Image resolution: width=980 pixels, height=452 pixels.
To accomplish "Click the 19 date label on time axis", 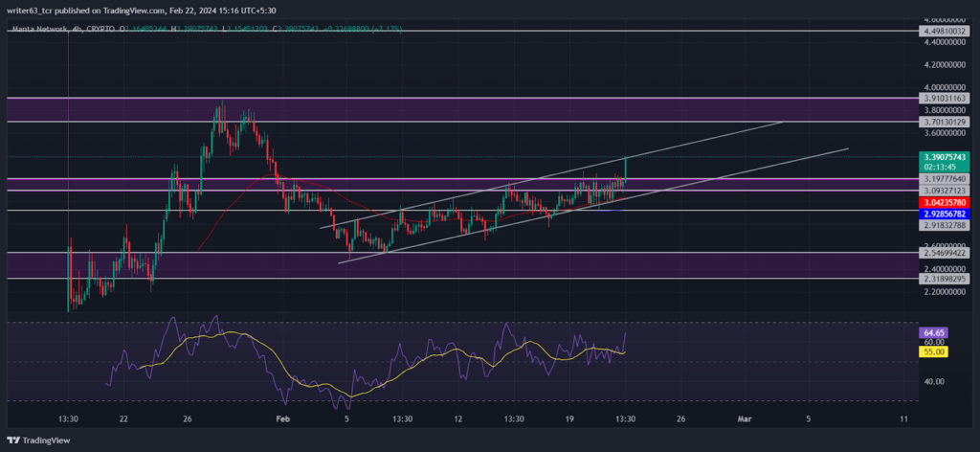I will point(569,418).
